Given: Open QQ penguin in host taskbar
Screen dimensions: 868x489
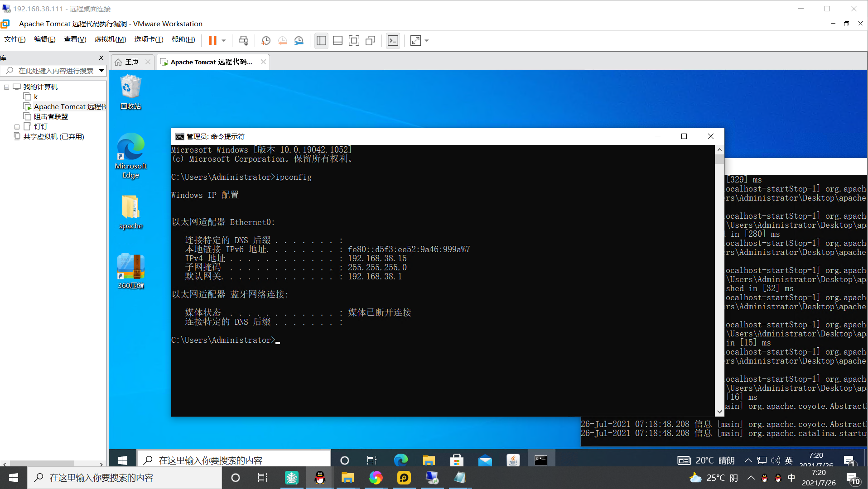Looking at the screenshot, I should [320, 478].
